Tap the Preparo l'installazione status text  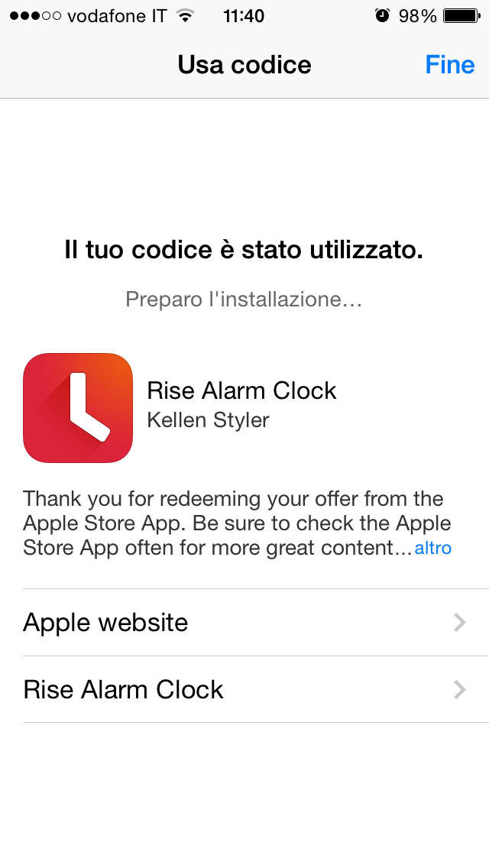244,300
